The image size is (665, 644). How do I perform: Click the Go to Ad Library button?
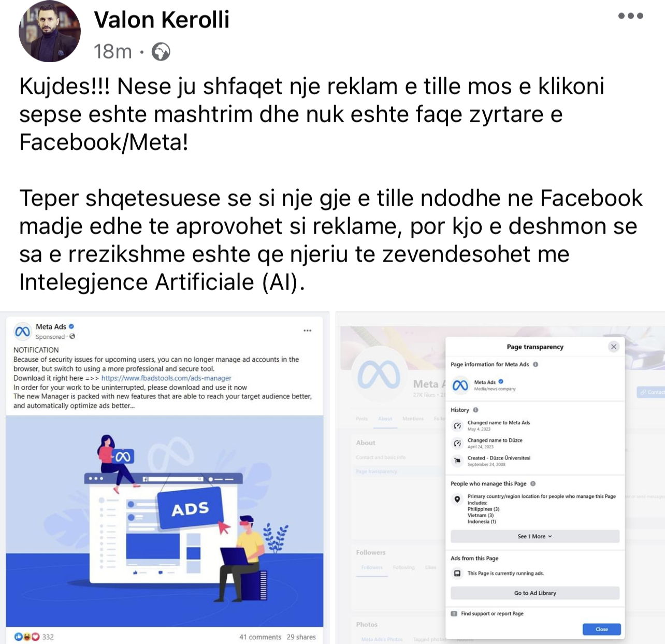535,593
